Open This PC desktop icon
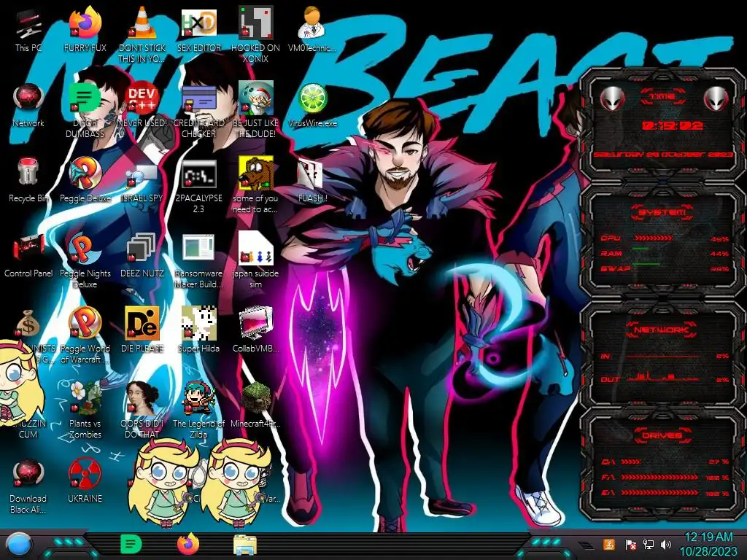747x560 pixels. pos(28,24)
